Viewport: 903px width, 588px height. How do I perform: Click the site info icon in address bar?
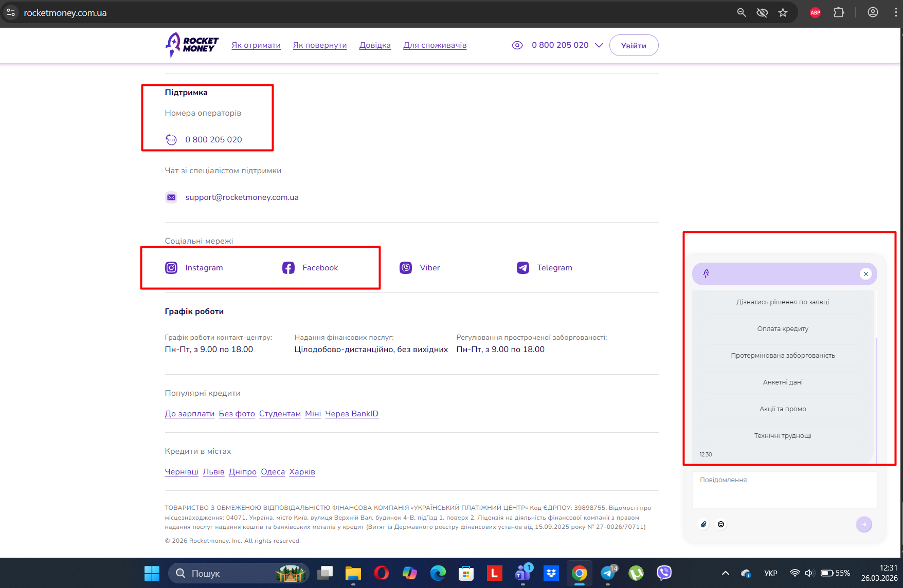tap(11, 12)
